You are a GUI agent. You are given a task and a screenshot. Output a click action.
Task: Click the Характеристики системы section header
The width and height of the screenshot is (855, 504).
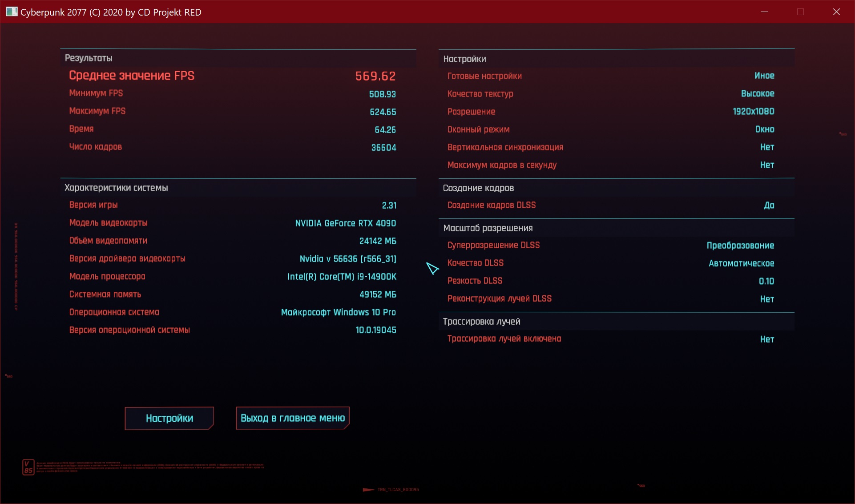point(116,188)
